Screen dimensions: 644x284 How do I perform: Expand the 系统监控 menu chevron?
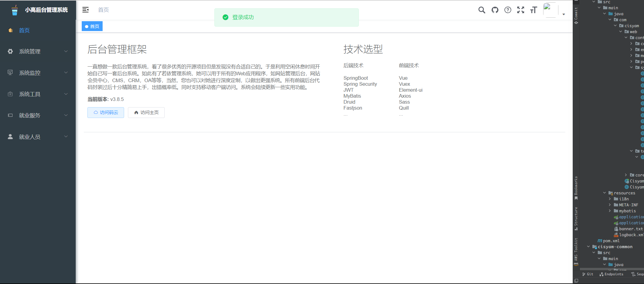point(66,73)
